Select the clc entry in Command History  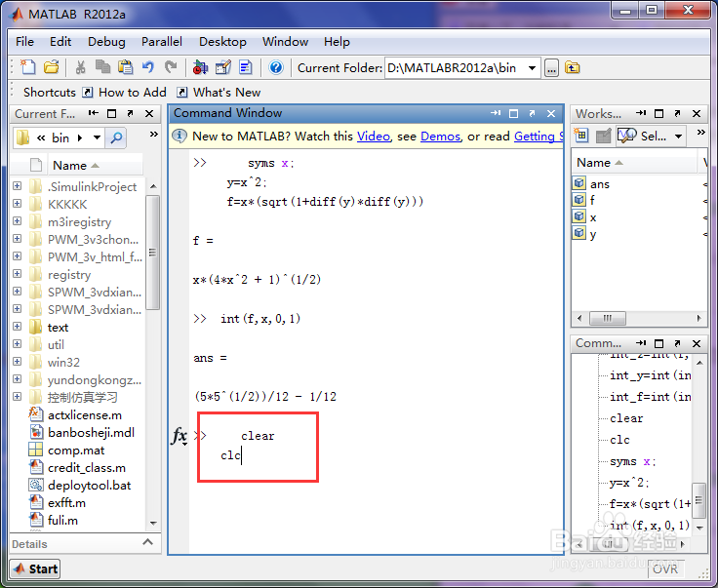click(619, 440)
